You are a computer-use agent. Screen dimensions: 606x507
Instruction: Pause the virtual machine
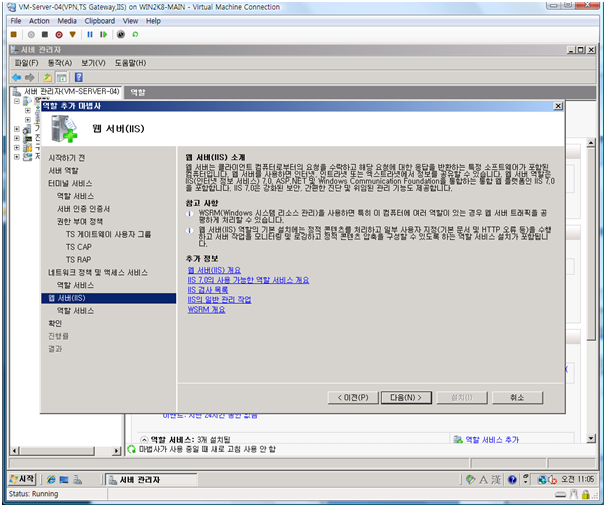click(x=90, y=34)
